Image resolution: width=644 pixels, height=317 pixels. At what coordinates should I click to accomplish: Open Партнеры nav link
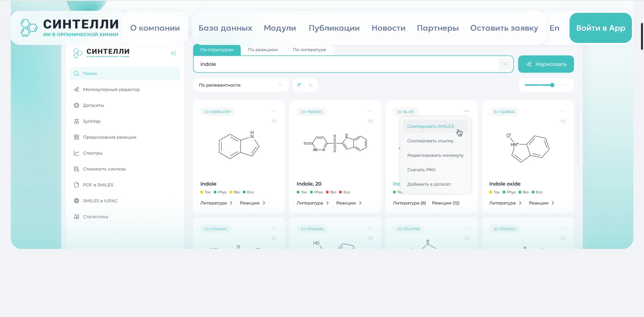[438, 28]
